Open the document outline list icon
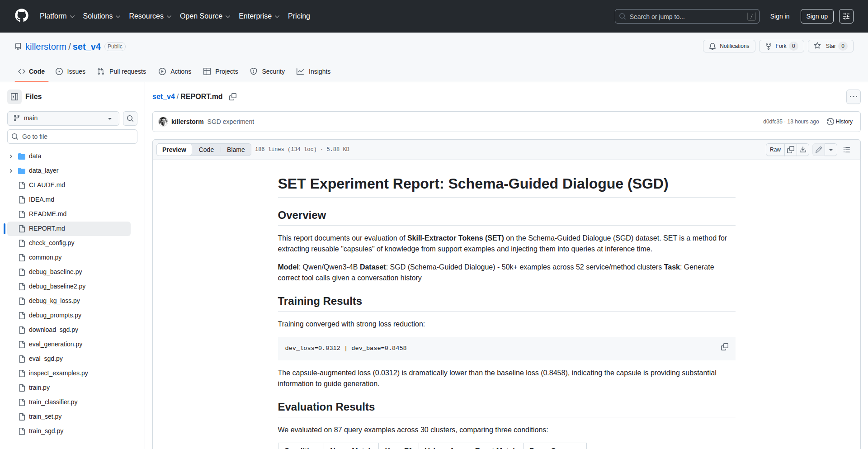 pos(847,150)
